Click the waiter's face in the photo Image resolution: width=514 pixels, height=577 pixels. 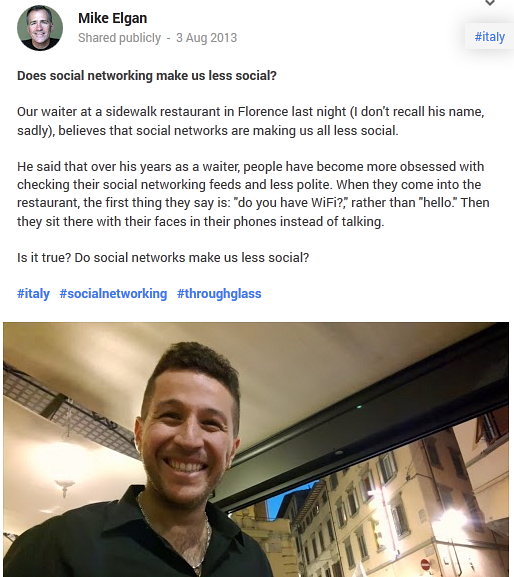[187, 438]
